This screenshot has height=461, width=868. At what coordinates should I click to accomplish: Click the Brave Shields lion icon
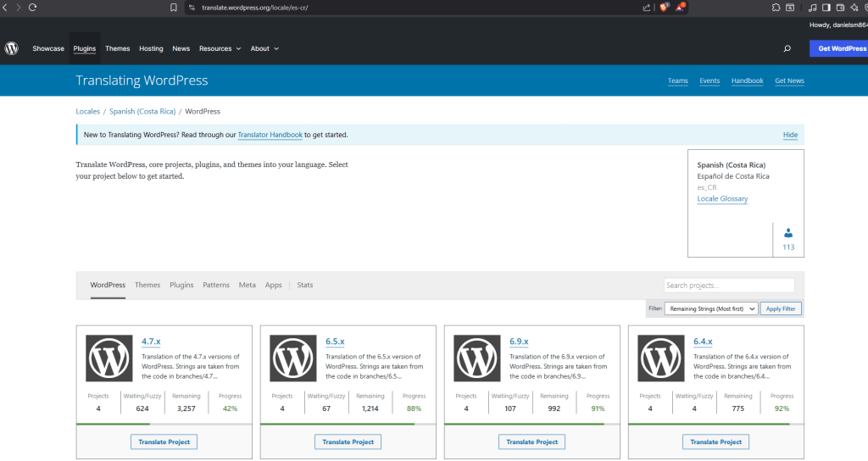click(665, 7)
